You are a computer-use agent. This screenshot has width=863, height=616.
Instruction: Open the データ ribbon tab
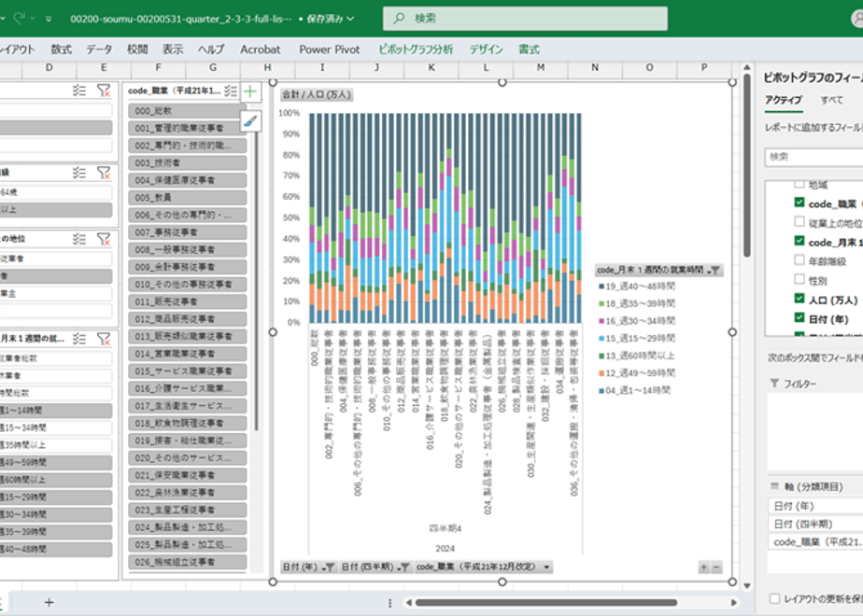tap(99, 49)
